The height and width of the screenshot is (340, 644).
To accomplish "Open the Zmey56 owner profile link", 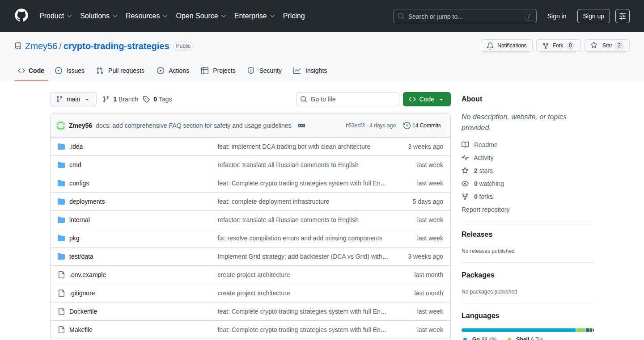I will click(x=41, y=46).
